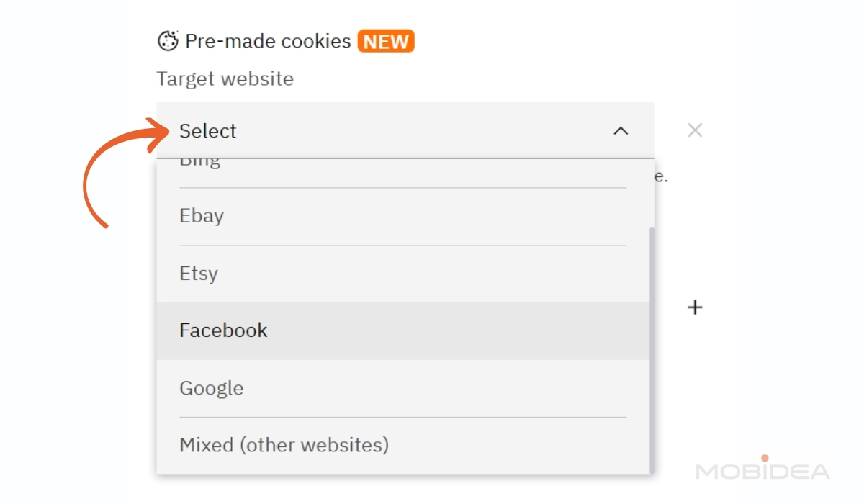Click the orange NEW badge
Viewport: 864px width, 504px height.
(x=386, y=41)
